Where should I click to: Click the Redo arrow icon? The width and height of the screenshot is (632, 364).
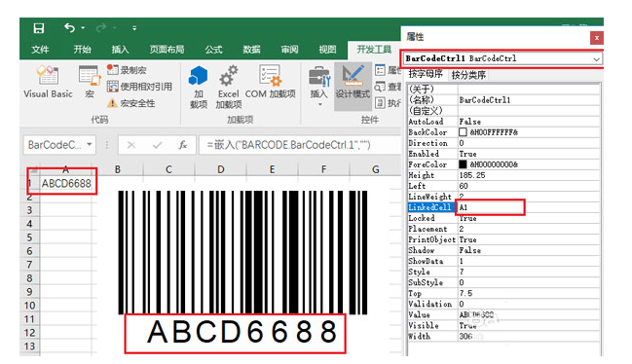tap(100, 28)
